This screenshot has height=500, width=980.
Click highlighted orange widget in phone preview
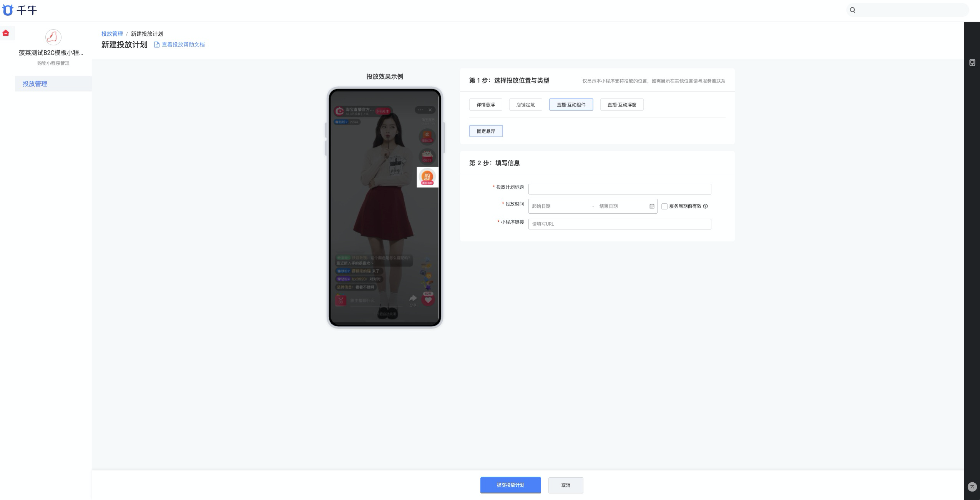pyautogui.click(x=427, y=177)
